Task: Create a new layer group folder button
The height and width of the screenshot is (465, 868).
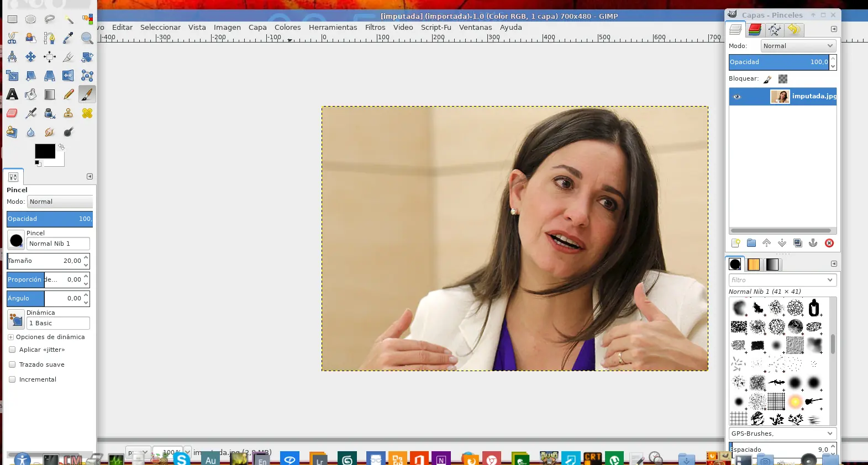Action: pos(751,243)
